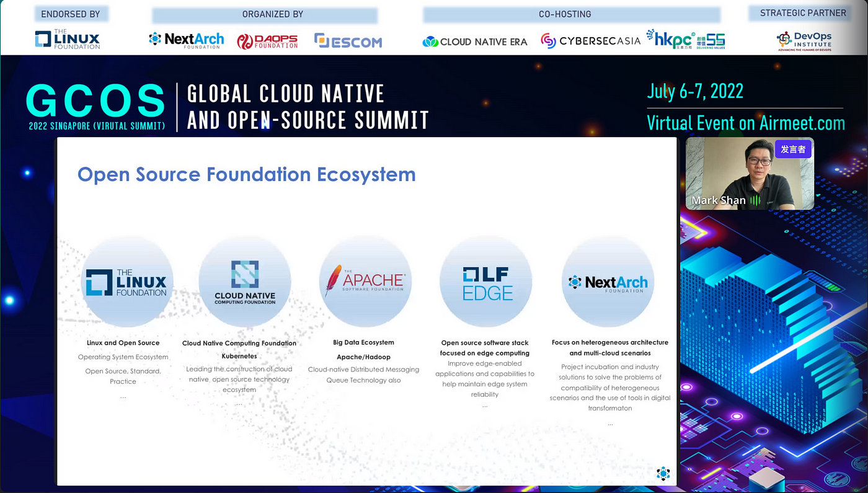Click the 'Linux and Open Source' caption
Viewport: 868px width, 493px height.
123,343
